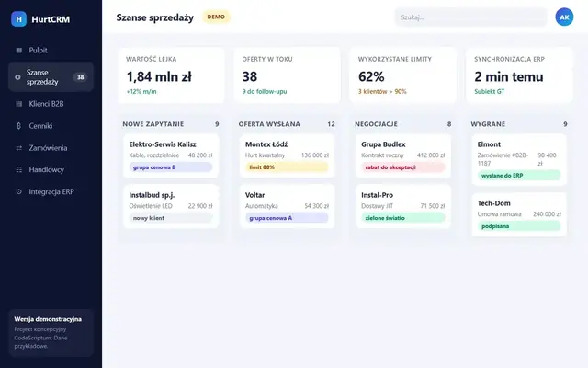The height and width of the screenshot is (368, 588).
Task: Click the 'zielone światło' tag
Action: click(403, 218)
